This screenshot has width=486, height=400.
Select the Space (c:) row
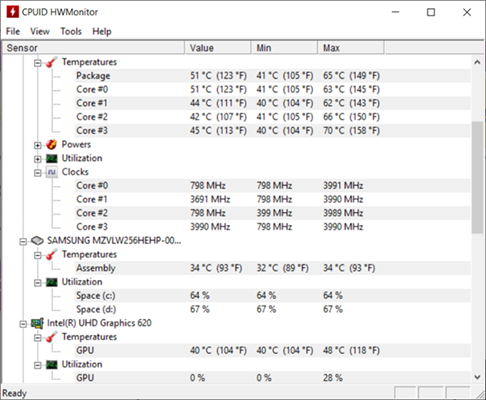pyautogui.click(x=272, y=295)
